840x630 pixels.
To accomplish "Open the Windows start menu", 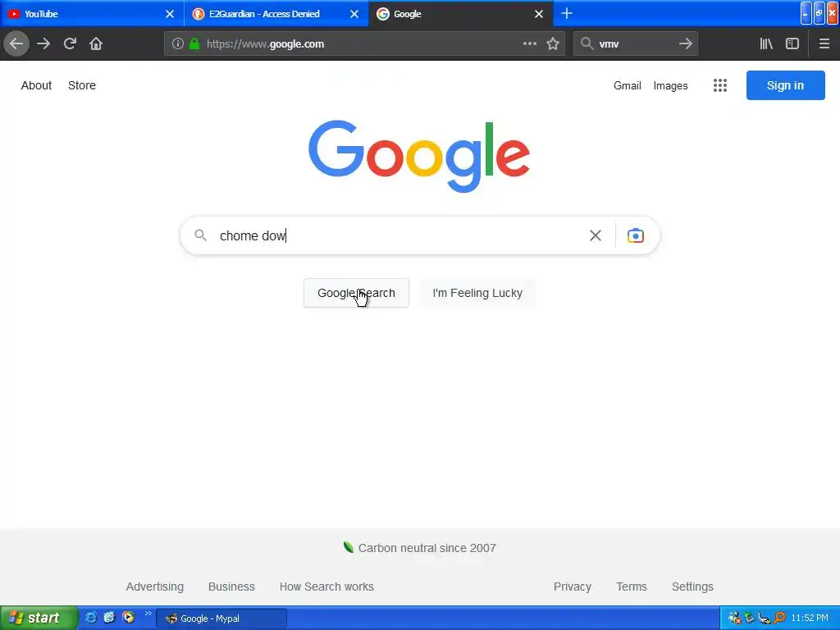I will pyautogui.click(x=38, y=618).
